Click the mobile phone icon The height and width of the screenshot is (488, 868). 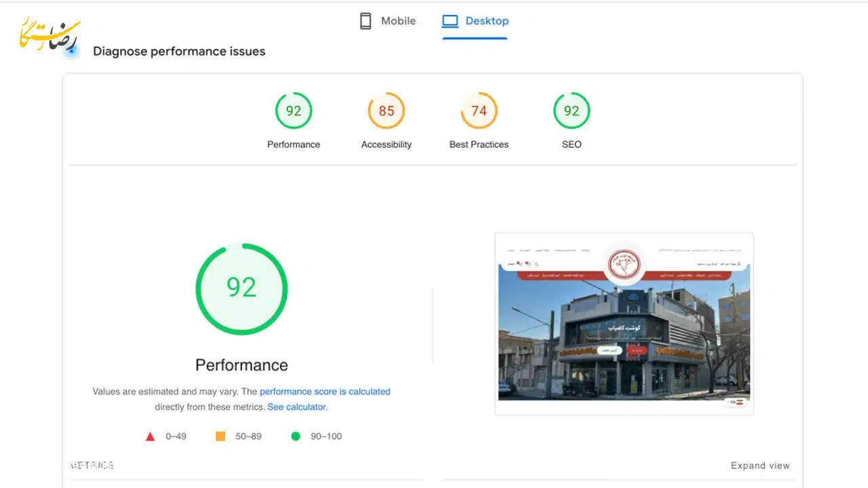[x=366, y=21]
